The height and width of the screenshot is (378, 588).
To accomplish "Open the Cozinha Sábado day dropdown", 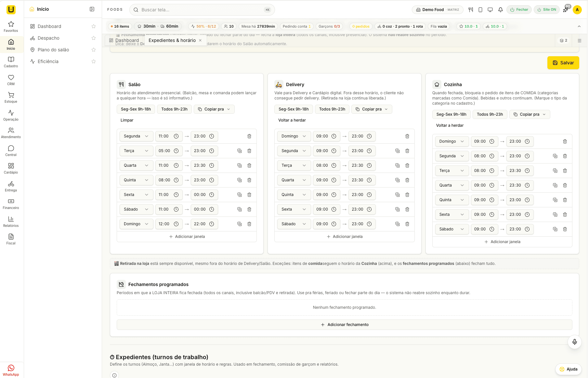I will pyautogui.click(x=452, y=229).
